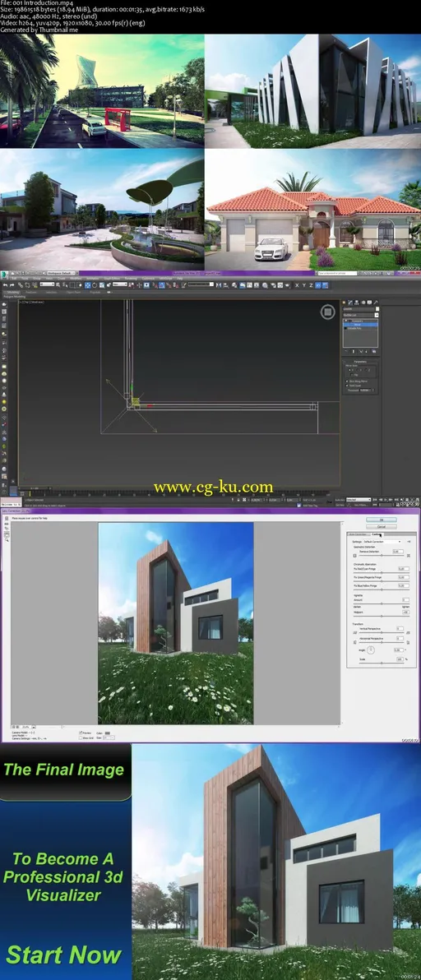Switch to the Selection ribbon tab
The height and width of the screenshot is (980, 421).
[x=51, y=292]
